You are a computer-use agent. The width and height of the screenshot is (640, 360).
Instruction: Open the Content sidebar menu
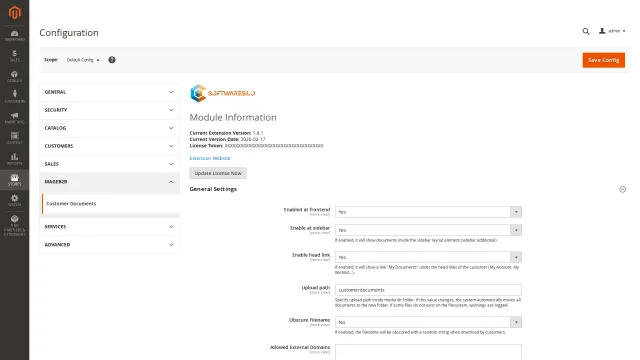tap(14, 139)
